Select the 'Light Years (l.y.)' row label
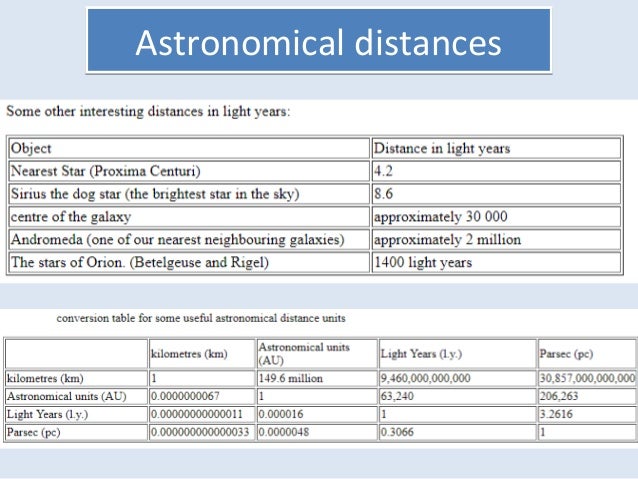This screenshot has width=638, height=479. pyautogui.click(x=76, y=414)
